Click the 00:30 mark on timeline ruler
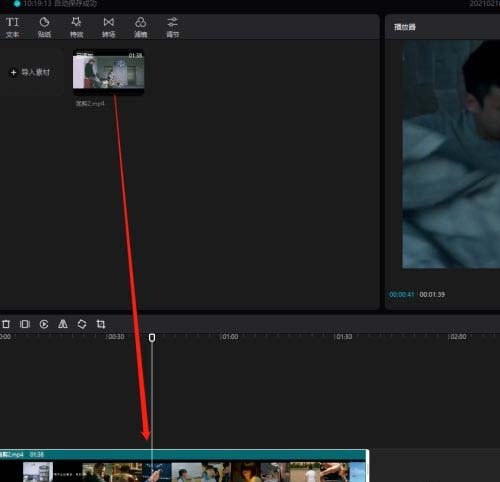 click(x=116, y=337)
